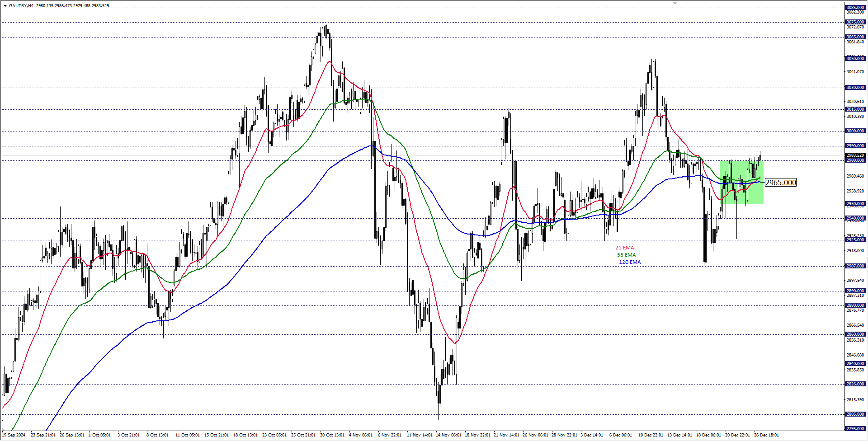Click the current price tag 2983.529

click(x=855, y=155)
